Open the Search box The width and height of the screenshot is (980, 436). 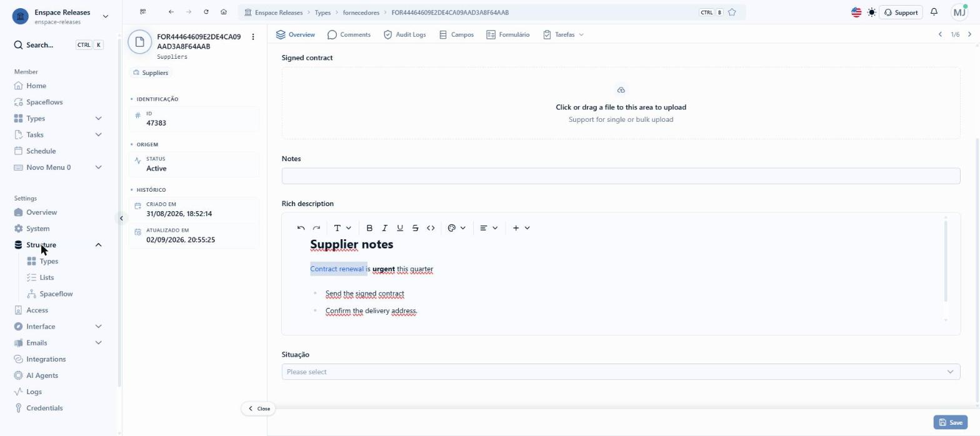[59, 45]
